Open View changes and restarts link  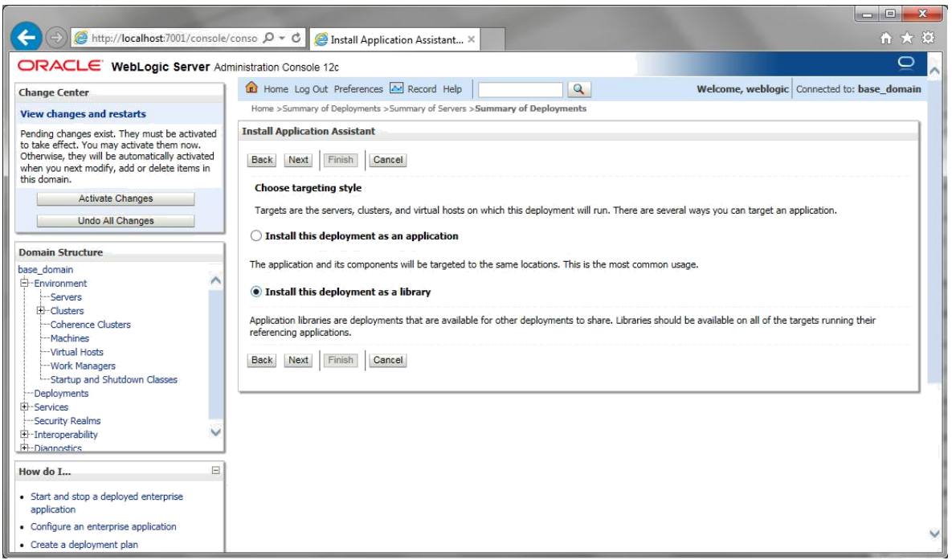point(84,114)
